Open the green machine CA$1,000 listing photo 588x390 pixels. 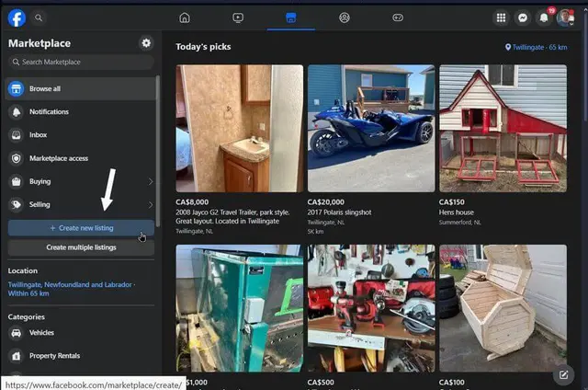tap(240, 308)
